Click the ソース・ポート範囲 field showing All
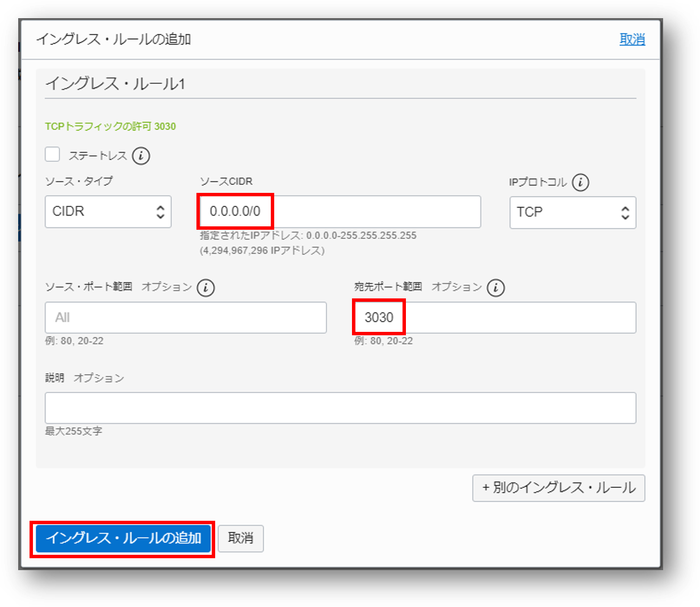The width and height of the screenshot is (700, 607). coord(185,318)
